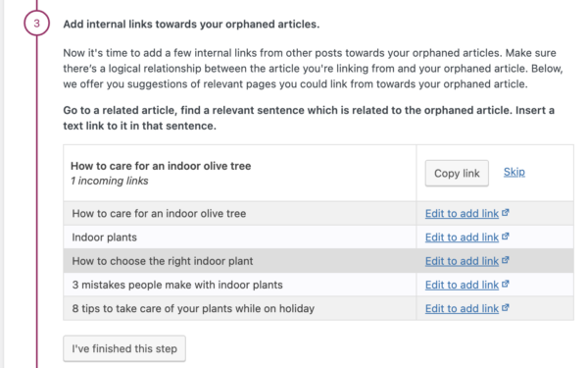
Task: Edit link for first 'indoor olive tree' row
Action: (462, 213)
